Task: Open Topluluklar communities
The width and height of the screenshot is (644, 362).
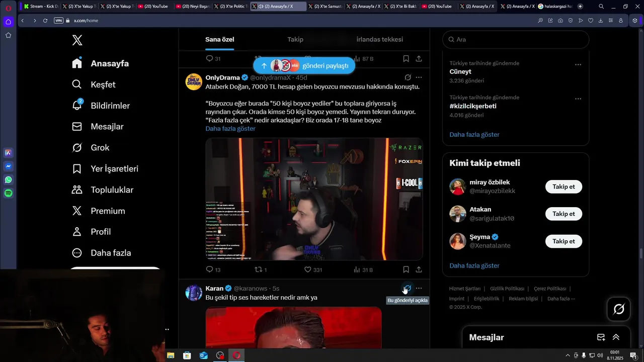Action: [102, 190]
